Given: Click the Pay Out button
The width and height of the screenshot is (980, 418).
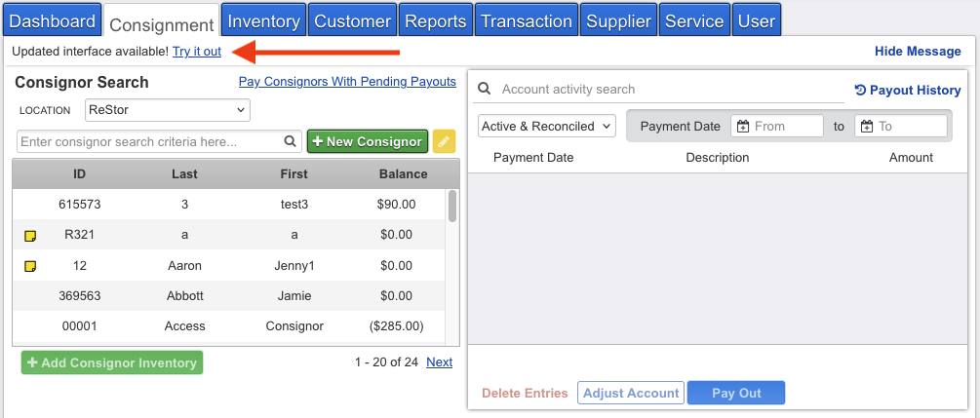Looking at the screenshot, I should pos(735,393).
